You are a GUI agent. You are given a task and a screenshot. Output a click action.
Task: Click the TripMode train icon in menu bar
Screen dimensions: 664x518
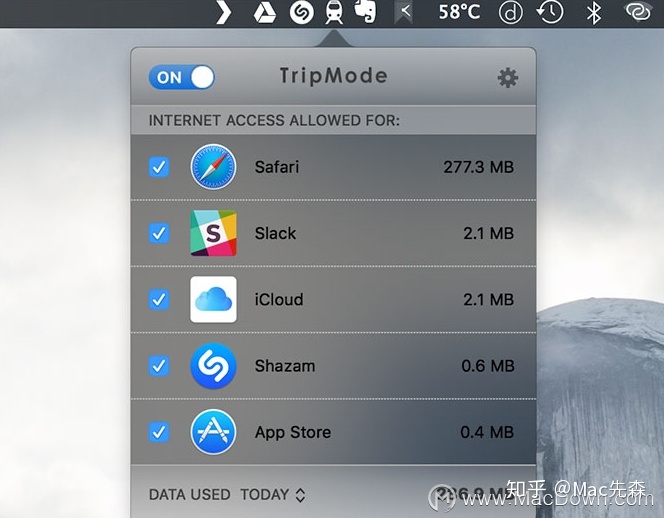pos(334,12)
